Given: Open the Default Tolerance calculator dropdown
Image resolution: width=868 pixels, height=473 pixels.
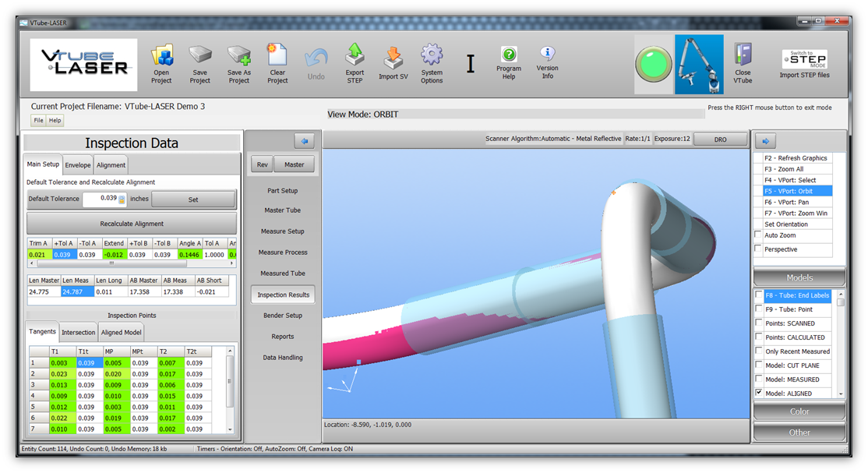Looking at the screenshot, I should [122, 199].
